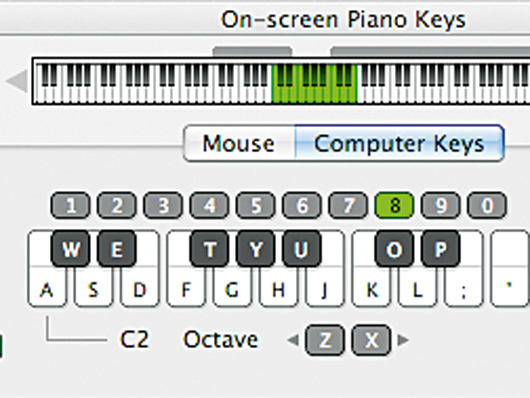
Task: Click the octave down left arrow
Action: click(x=293, y=340)
